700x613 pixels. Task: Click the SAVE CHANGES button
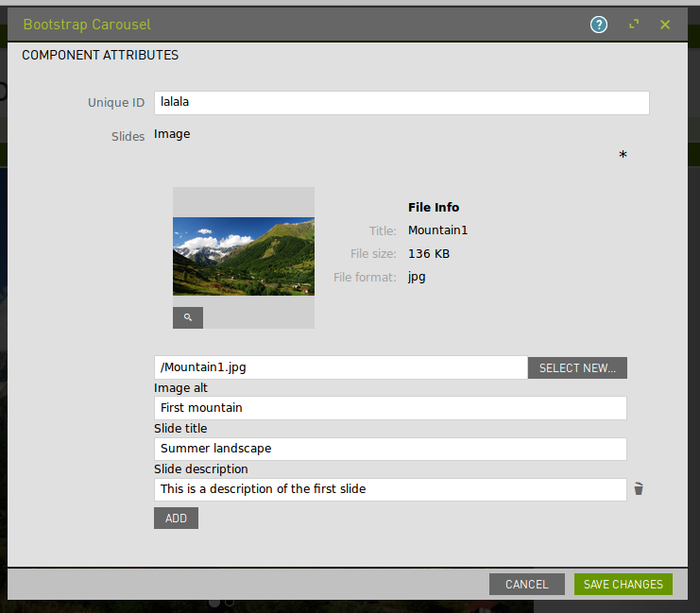tap(623, 584)
